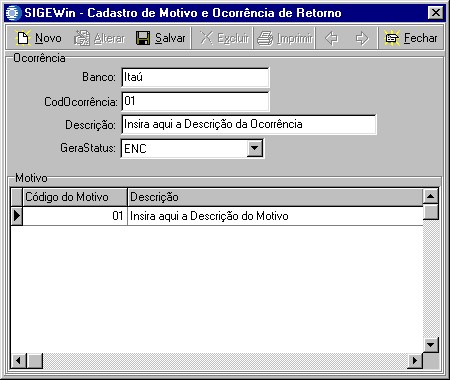Click the cell Insira aqui a Descrição do Motivo
This screenshot has width=450, height=380.
click(x=275, y=216)
